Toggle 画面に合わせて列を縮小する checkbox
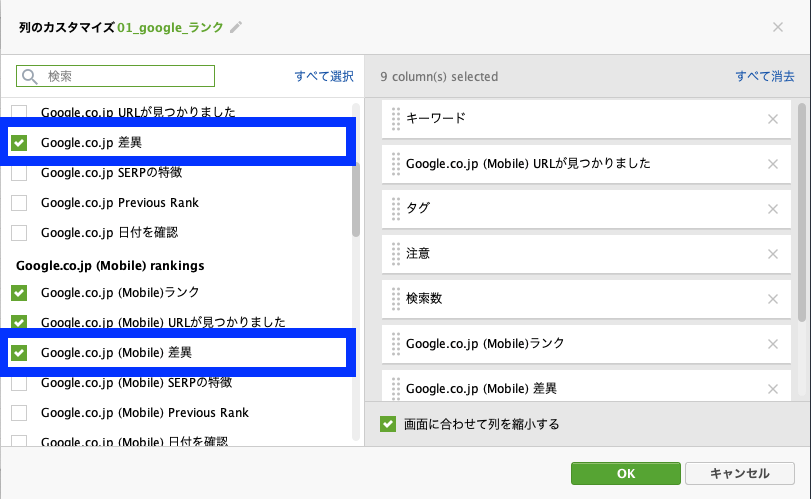The width and height of the screenshot is (811, 499). pyautogui.click(x=388, y=424)
